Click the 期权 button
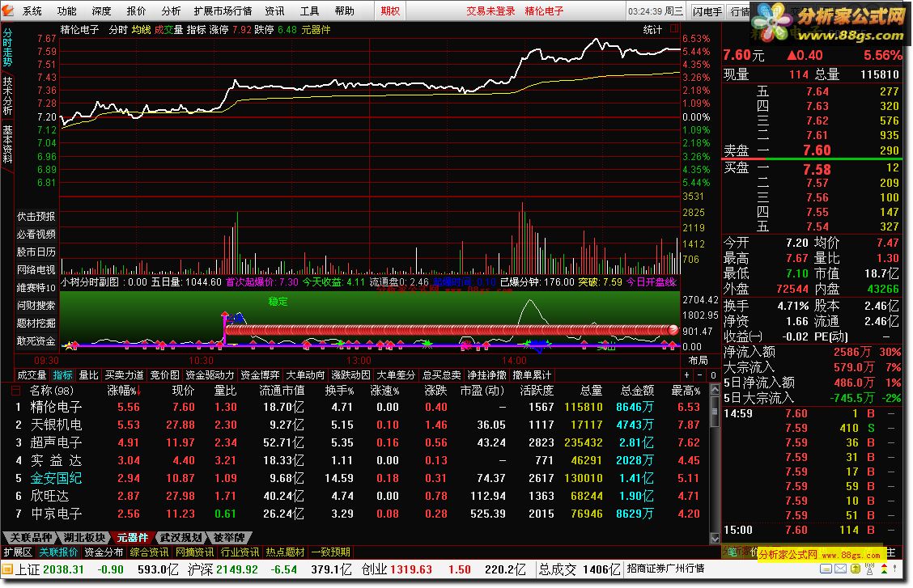Image resolution: width=913 pixels, height=588 pixels. pos(390,11)
